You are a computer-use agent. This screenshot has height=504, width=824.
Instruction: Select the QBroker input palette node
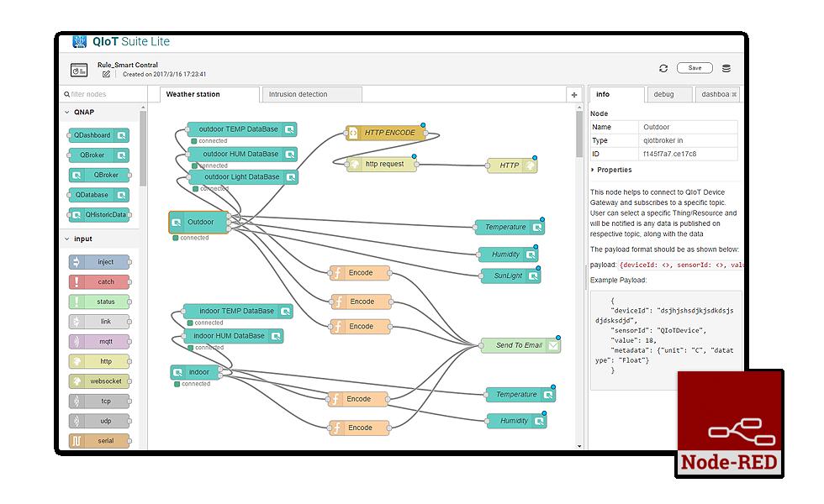[99, 175]
